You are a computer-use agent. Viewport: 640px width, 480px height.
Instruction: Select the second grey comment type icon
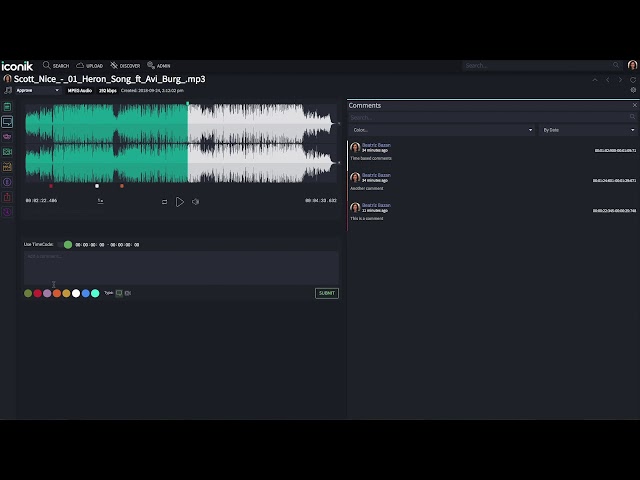pyautogui.click(x=128, y=293)
